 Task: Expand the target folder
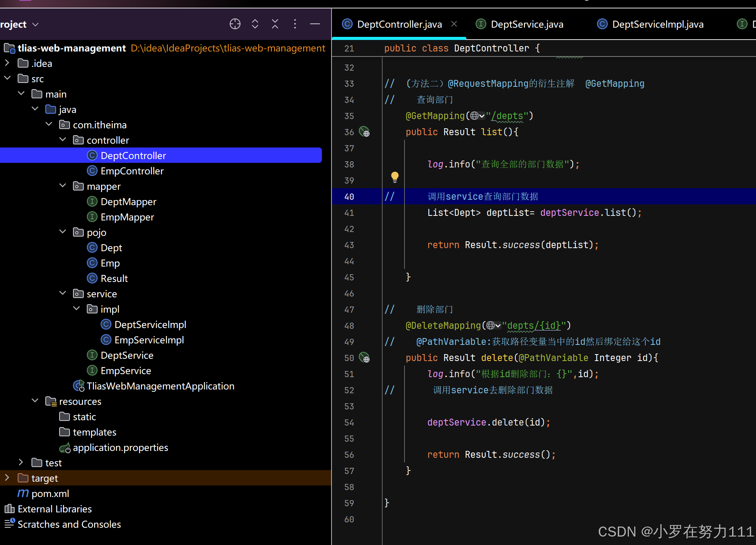click(7, 478)
